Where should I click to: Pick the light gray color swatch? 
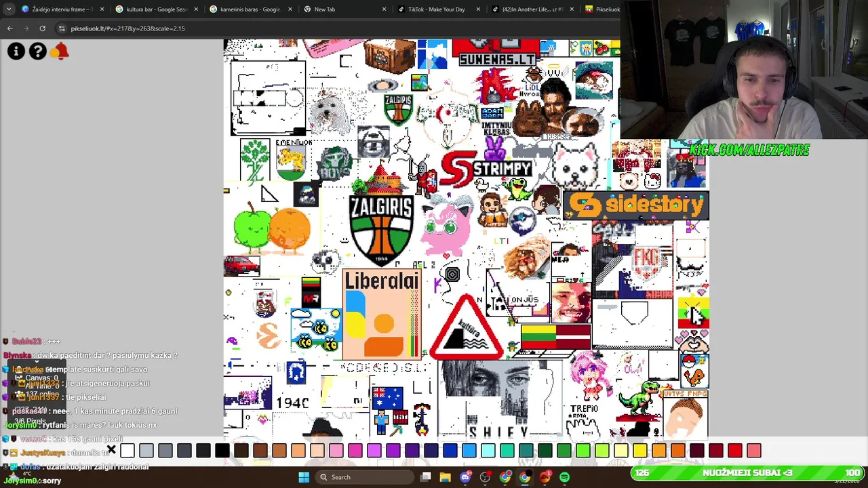(146, 451)
